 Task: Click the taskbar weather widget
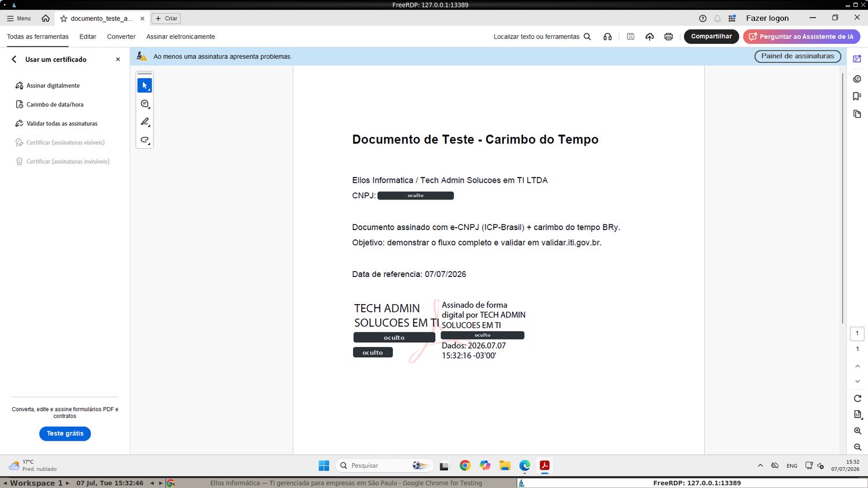tap(32, 465)
